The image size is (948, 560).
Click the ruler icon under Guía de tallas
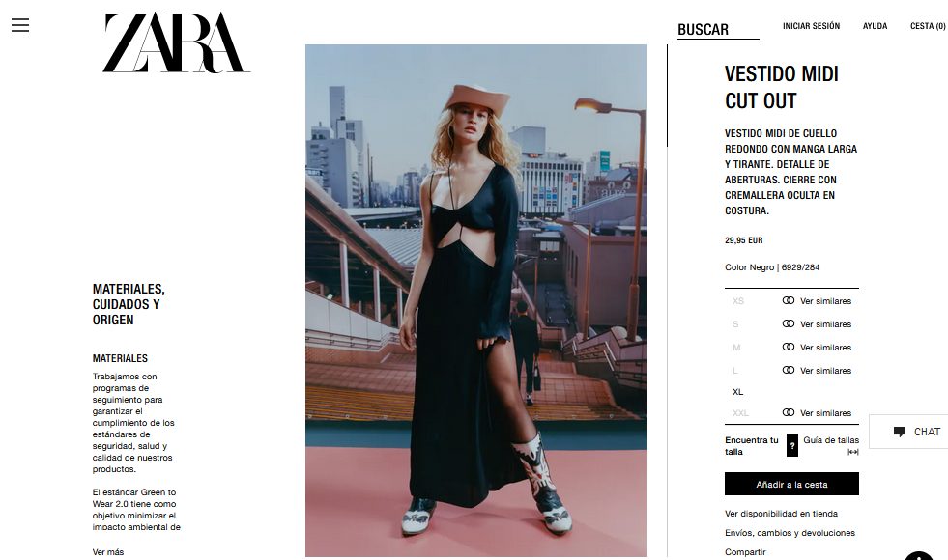click(x=853, y=452)
